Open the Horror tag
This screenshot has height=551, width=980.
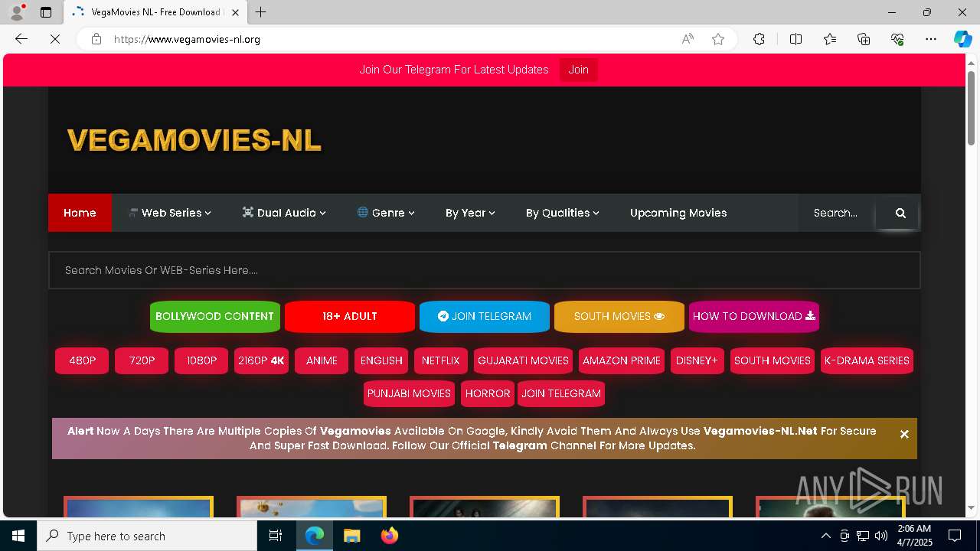point(488,393)
